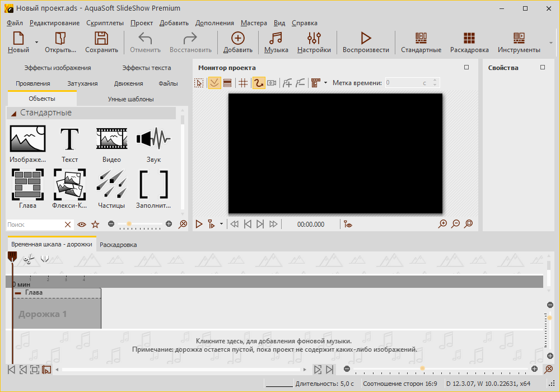Clear the search field with X
Image resolution: width=560 pixels, height=392 pixels.
(x=68, y=225)
